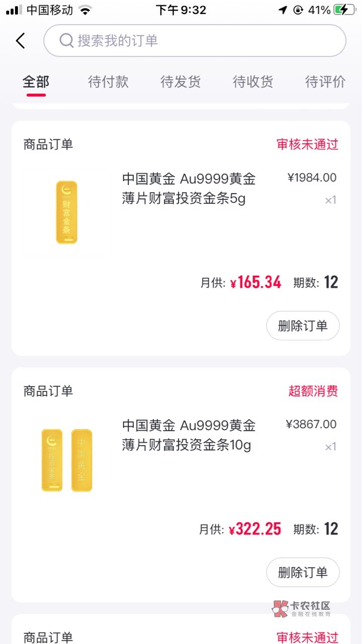Open the 待发货 tab
Viewport: 362px width, 644px height.
tap(180, 82)
